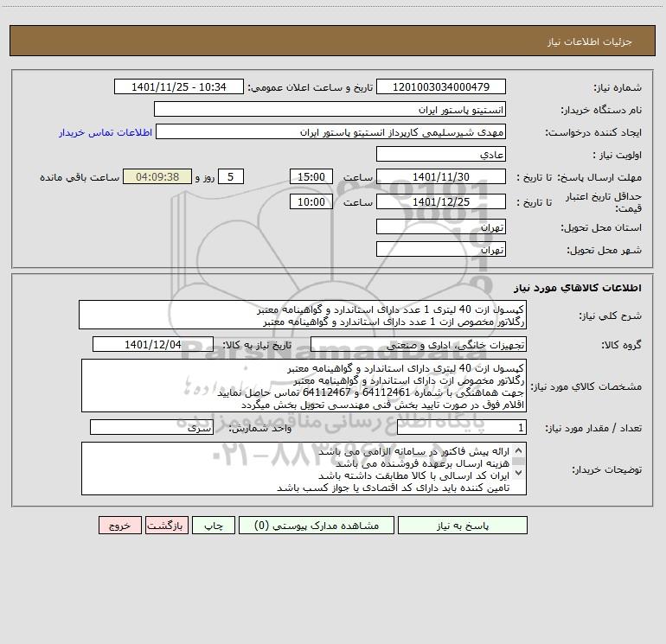Click the چاپ print button
The width and height of the screenshot is (666, 644).
point(214,526)
